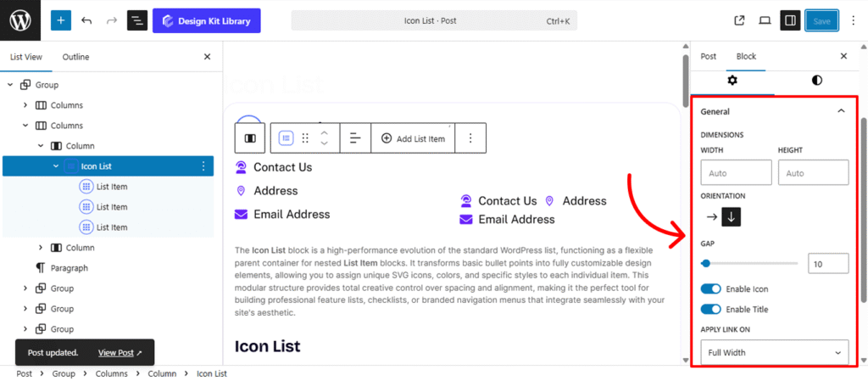Open the block styles half-circle tab

click(x=816, y=80)
